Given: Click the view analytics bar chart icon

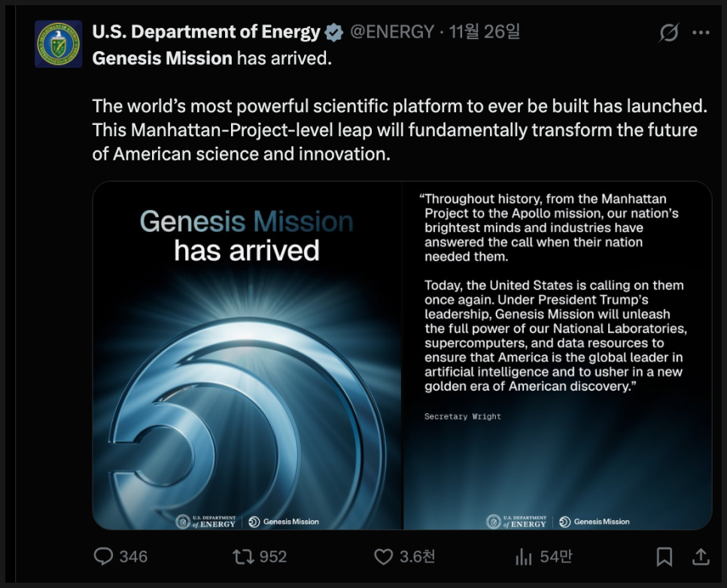Looking at the screenshot, I should (x=523, y=556).
